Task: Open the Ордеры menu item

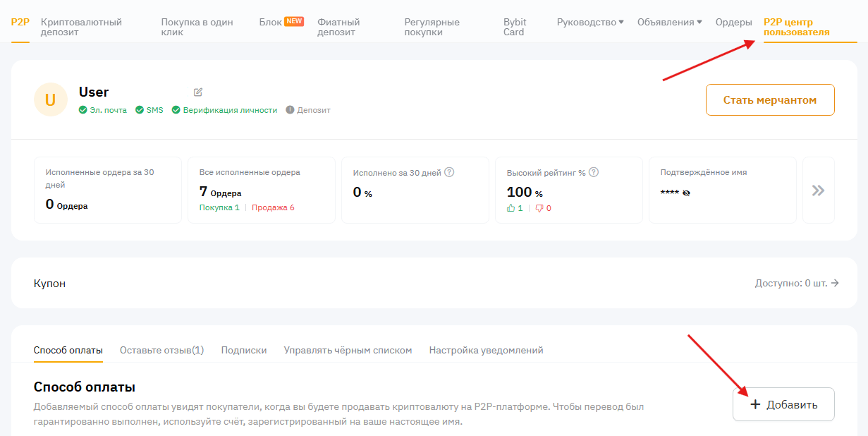Action: click(x=733, y=22)
